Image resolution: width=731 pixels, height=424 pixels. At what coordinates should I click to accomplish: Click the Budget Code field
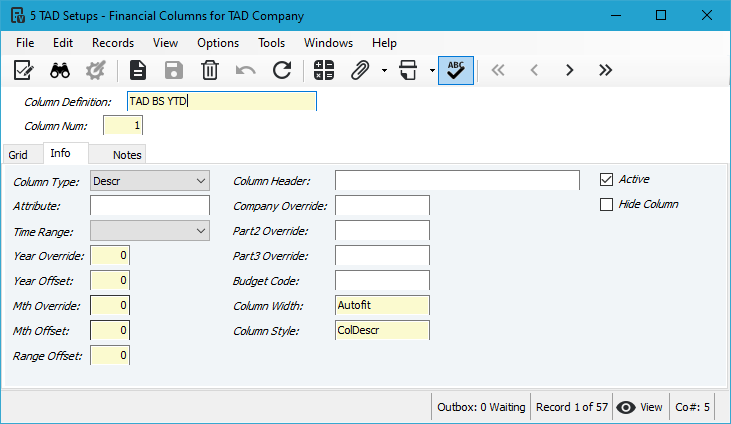coord(382,280)
